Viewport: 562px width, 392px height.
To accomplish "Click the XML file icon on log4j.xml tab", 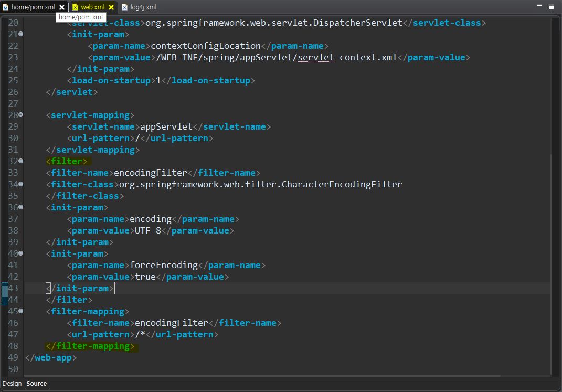I will pyautogui.click(x=124, y=7).
